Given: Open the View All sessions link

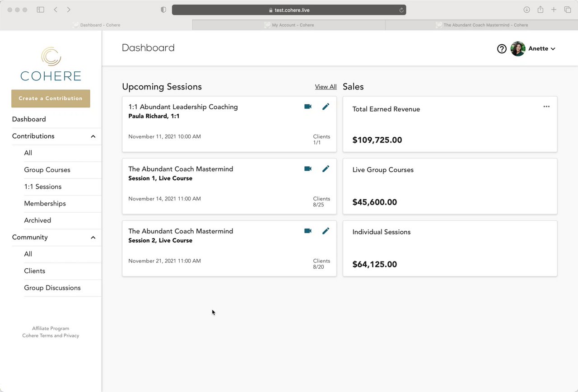Looking at the screenshot, I should (326, 87).
